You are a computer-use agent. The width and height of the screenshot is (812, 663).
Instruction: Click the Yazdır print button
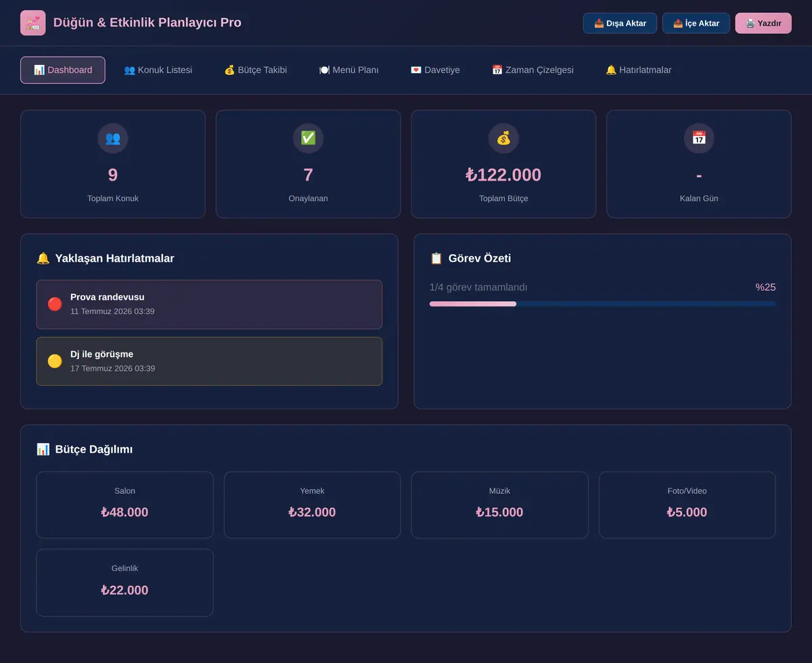763,23
